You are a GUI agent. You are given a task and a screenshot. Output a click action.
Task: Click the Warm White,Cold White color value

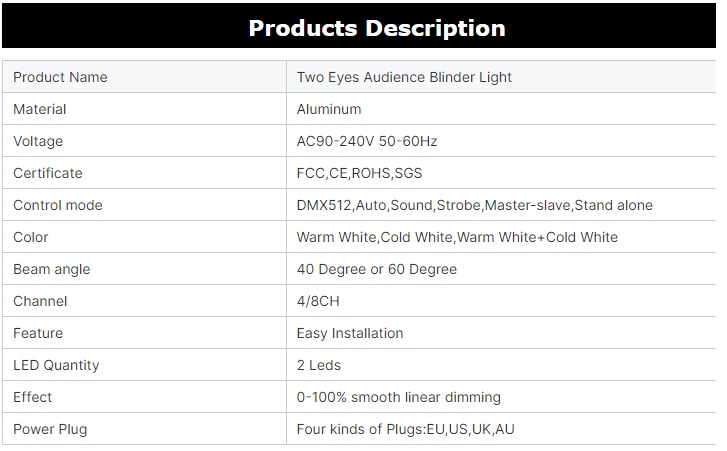pyautogui.click(x=457, y=237)
